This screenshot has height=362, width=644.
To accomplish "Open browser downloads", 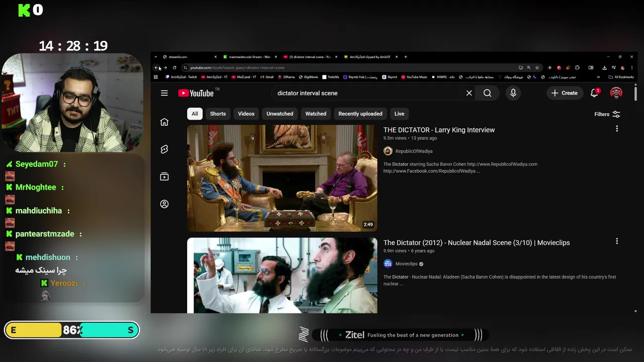I will coord(604,67).
